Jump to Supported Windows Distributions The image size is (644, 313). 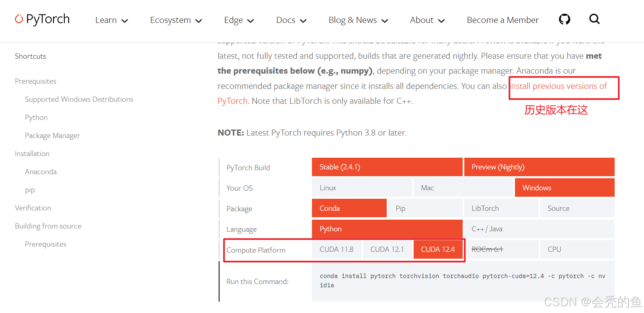[x=79, y=99]
